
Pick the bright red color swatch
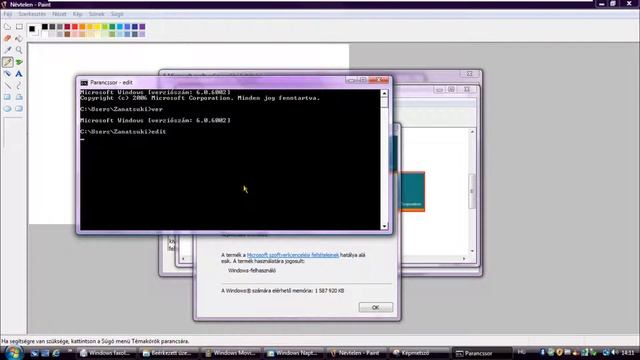(75, 27)
